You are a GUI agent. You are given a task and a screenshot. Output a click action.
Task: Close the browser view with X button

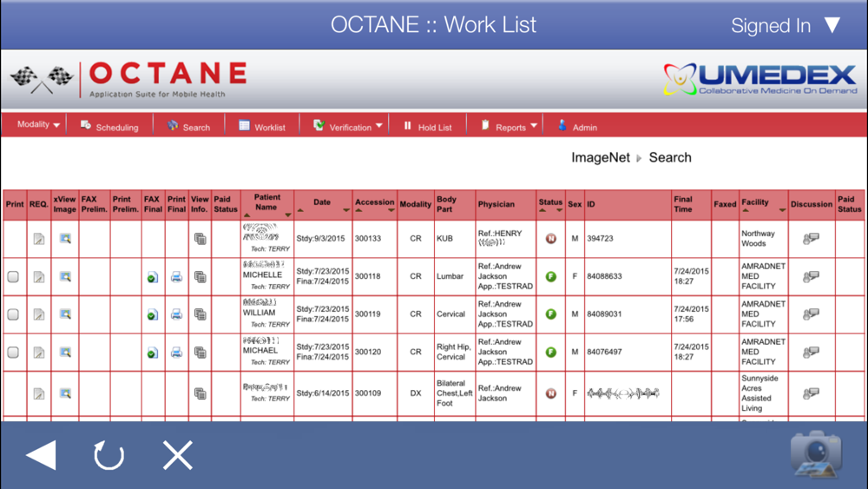point(178,455)
